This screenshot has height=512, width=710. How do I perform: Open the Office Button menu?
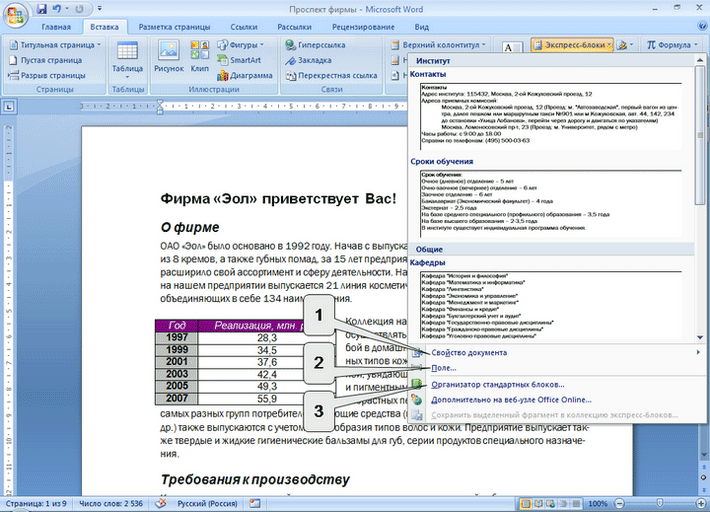pos(15,17)
